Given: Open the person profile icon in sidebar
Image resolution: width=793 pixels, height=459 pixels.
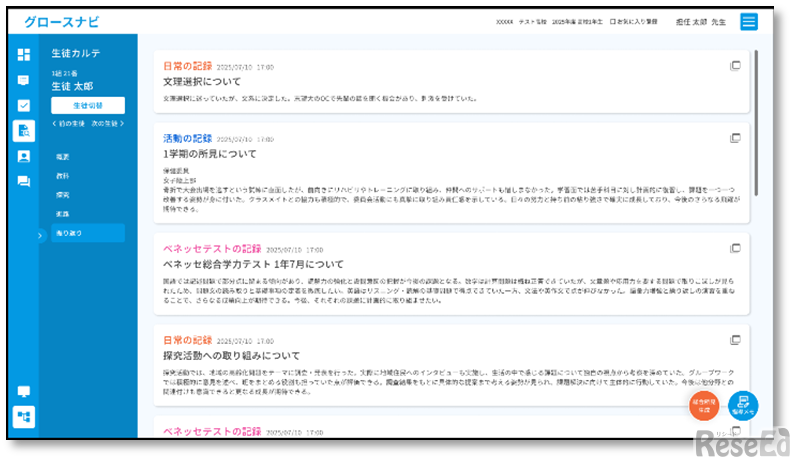Looking at the screenshot, I should click(24, 156).
